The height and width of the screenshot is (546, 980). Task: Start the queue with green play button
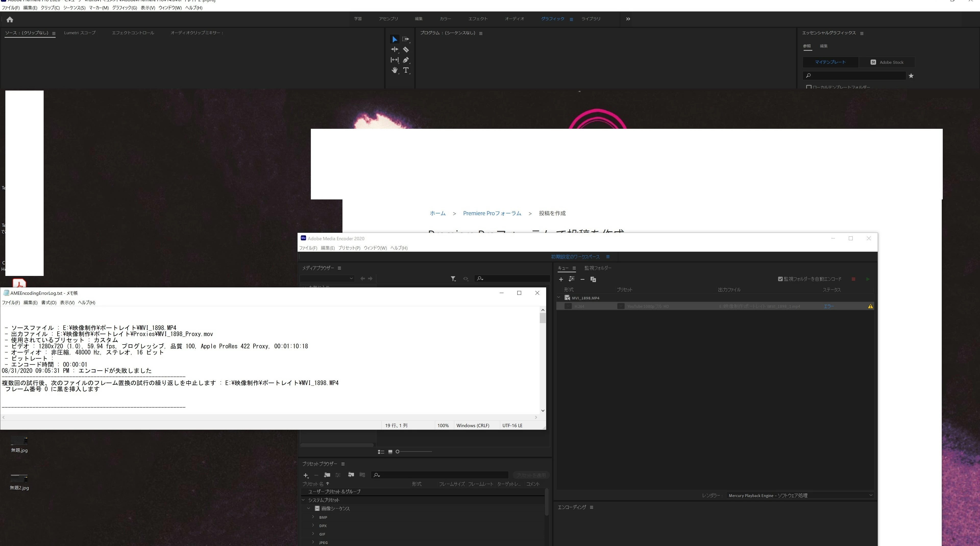867,279
